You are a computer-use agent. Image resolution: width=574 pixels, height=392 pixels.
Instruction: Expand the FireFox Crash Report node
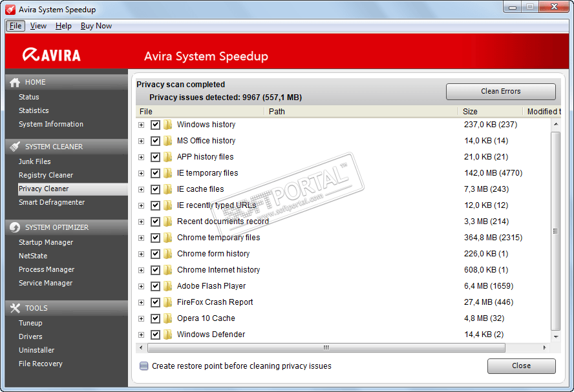click(142, 302)
